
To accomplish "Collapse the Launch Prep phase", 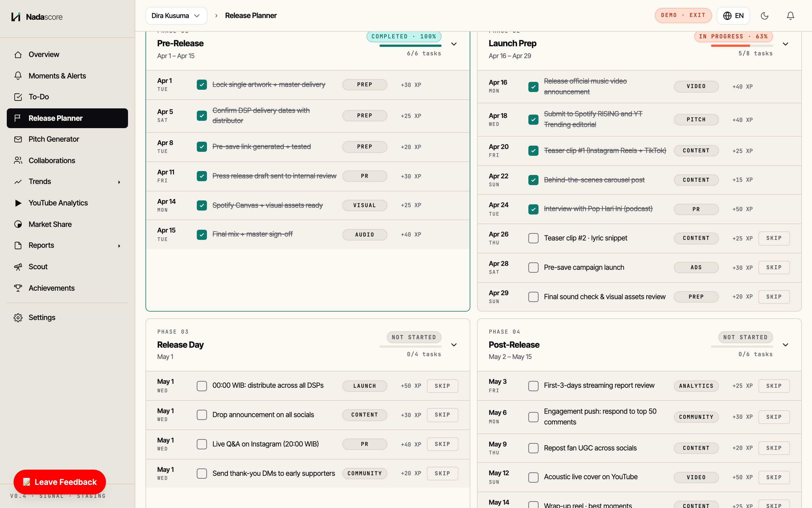I will pyautogui.click(x=785, y=44).
